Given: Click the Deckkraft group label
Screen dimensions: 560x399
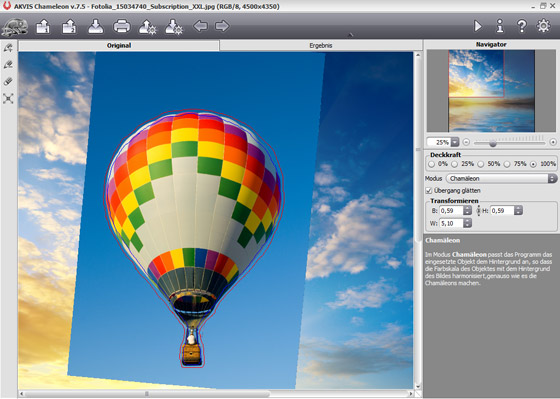Looking at the screenshot, I should [x=445, y=155].
